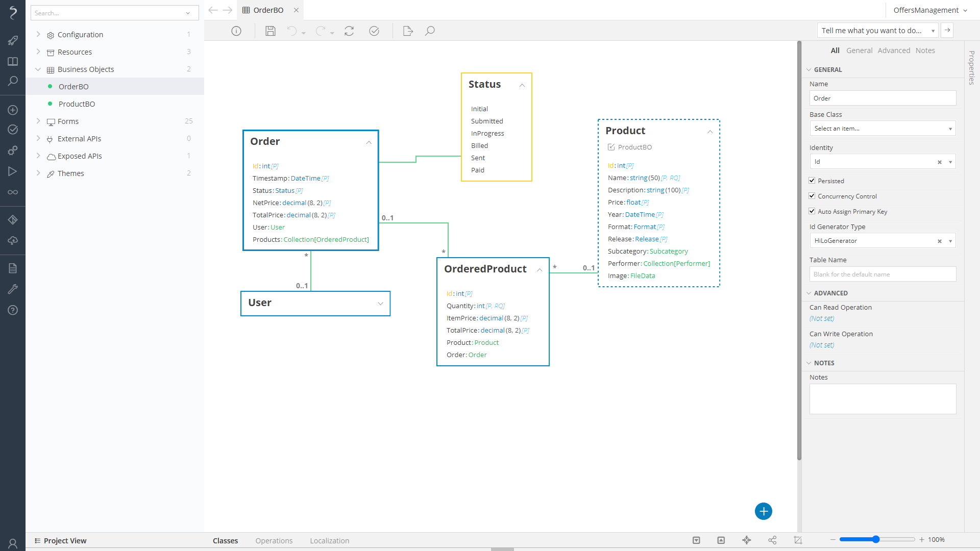
Task: Open the Base Class dropdown
Action: [882, 129]
